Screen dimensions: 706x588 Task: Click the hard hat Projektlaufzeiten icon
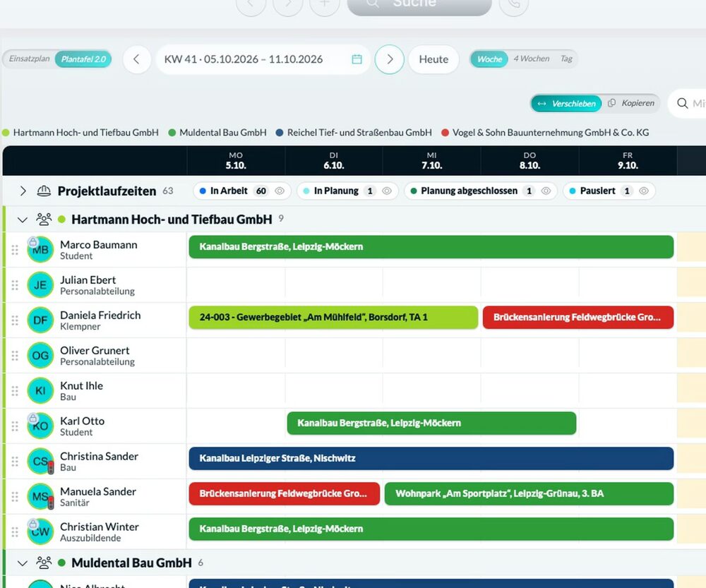(44, 191)
